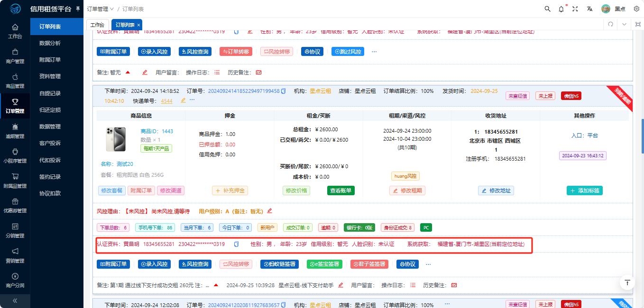Select 协议扣款 in the submenu

click(x=50, y=193)
